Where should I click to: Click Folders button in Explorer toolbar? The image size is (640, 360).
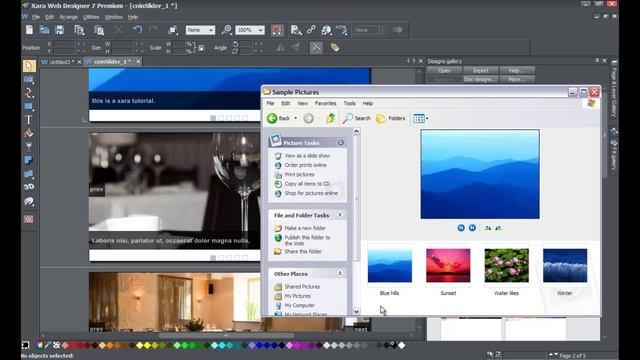click(391, 118)
